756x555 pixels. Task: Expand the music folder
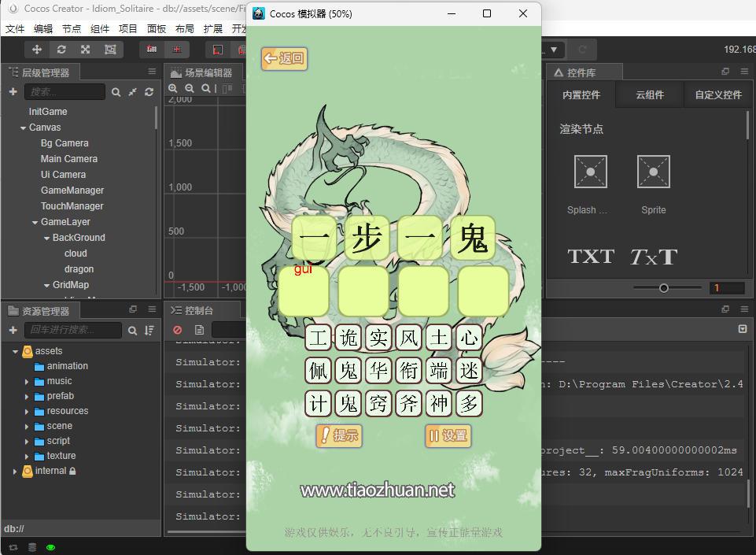coord(27,381)
